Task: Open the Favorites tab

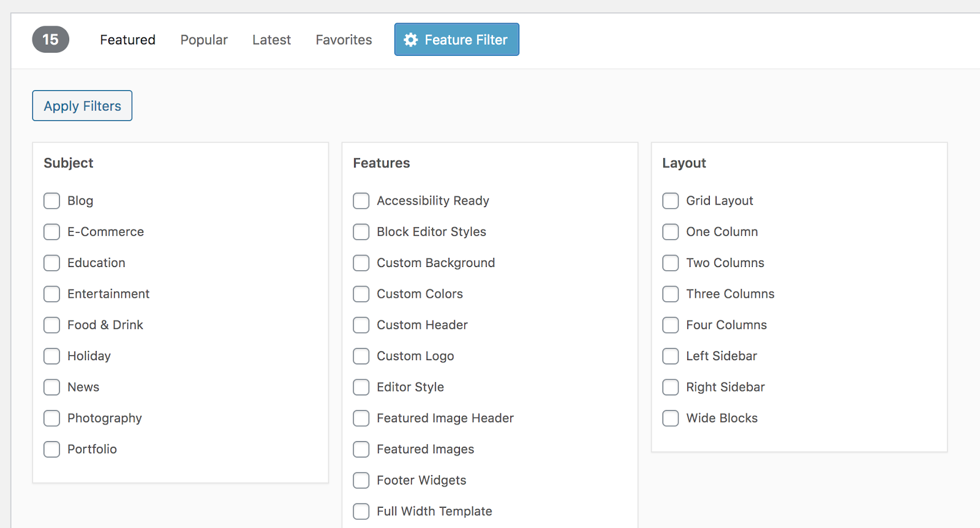Action: (344, 40)
